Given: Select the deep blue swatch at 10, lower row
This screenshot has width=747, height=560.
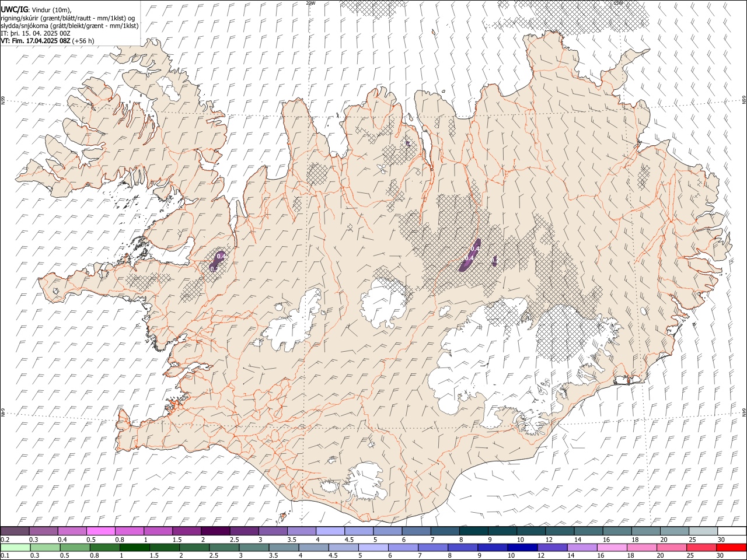Looking at the screenshot, I should 522,547.
